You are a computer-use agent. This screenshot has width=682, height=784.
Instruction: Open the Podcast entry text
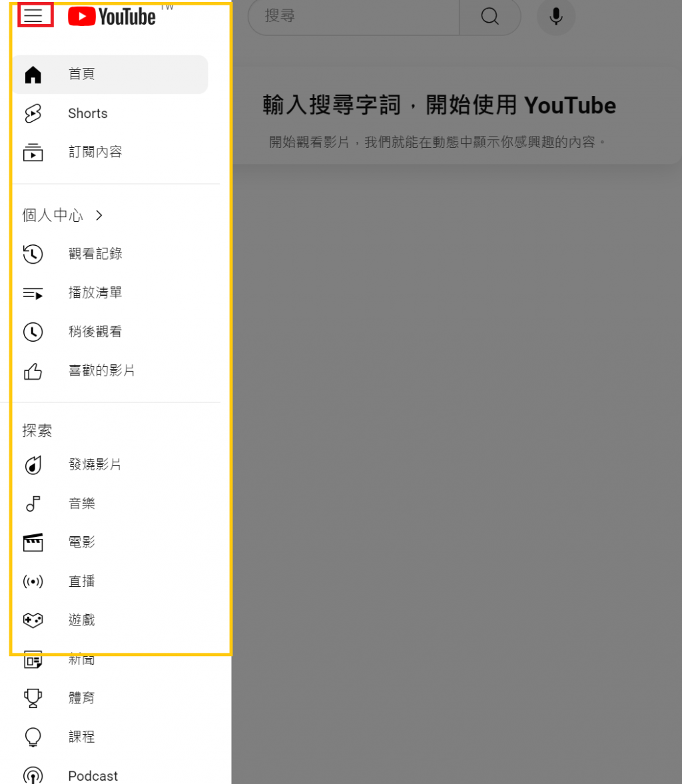[x=93, y=776]
